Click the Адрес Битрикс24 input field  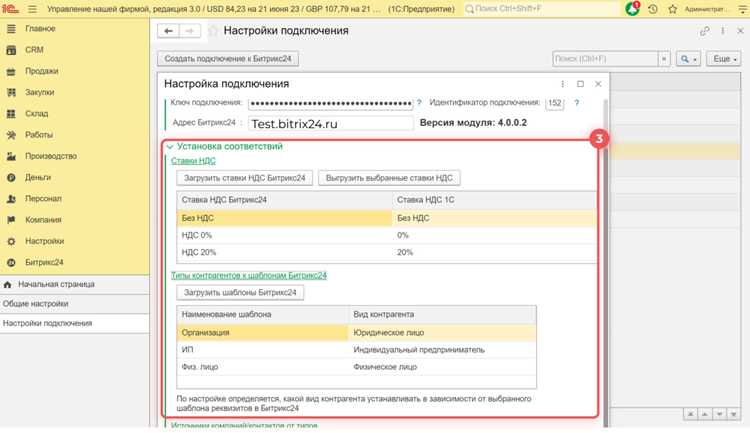[x=331, y=123]
